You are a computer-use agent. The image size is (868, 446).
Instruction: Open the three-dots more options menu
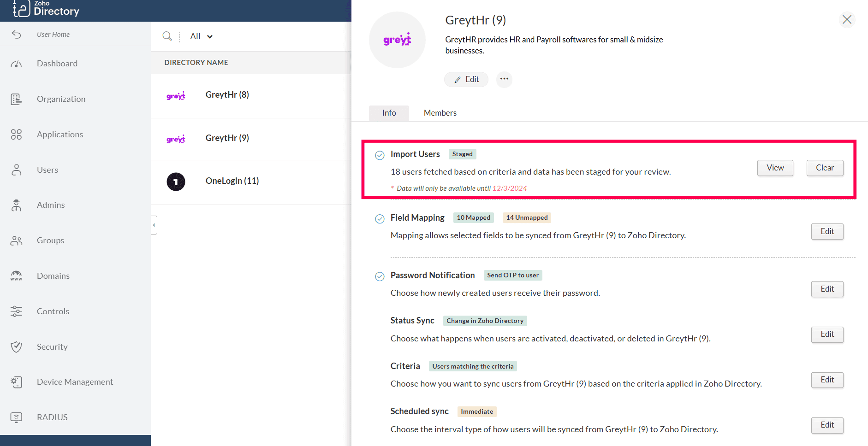[x=504, y=79]
